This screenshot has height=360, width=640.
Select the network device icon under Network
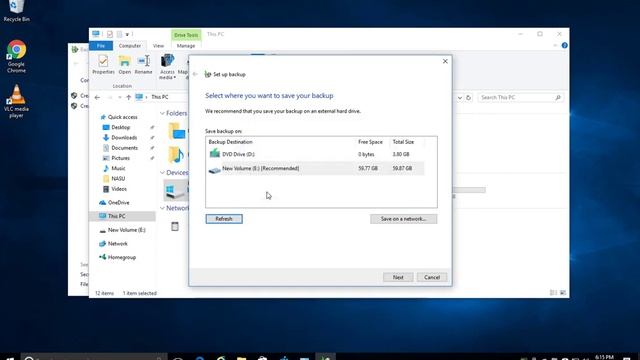point(175,226)
